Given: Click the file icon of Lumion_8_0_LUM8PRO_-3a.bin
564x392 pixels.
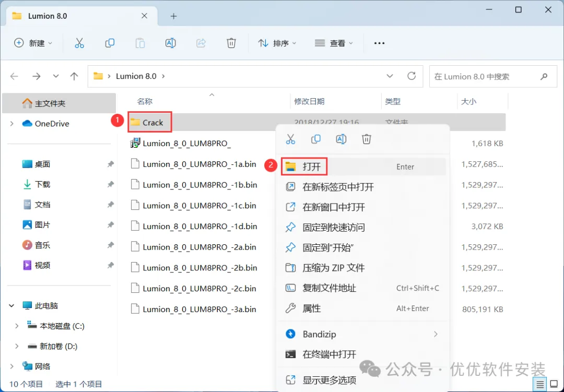Looking at the screenshot, I should point(135,309).
